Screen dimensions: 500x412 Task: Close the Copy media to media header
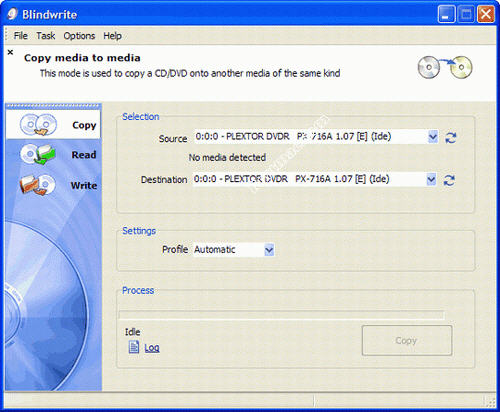coord(10,52)
